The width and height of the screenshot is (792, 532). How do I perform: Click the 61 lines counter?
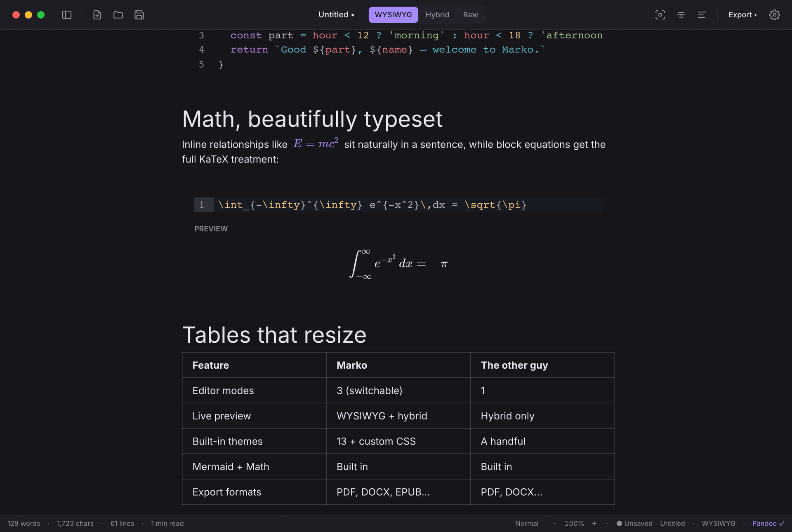coord(122,523)
